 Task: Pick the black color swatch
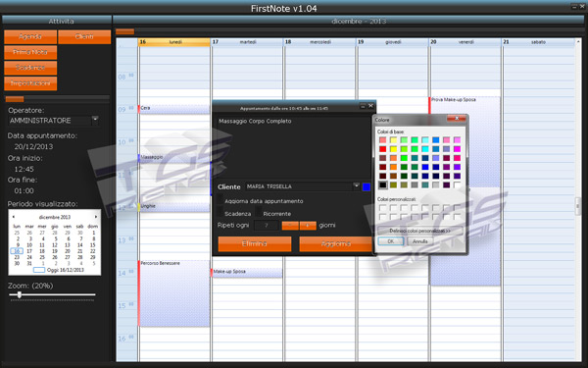pos(382,184)
